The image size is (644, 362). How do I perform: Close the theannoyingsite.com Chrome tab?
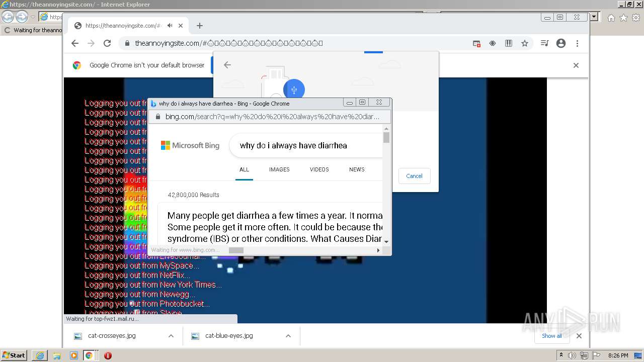[x=181, y=26]
